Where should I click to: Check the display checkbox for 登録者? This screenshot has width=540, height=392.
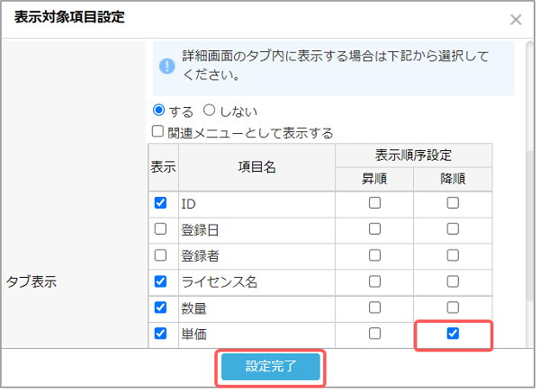pyautogui.click(x=160, y=255)
